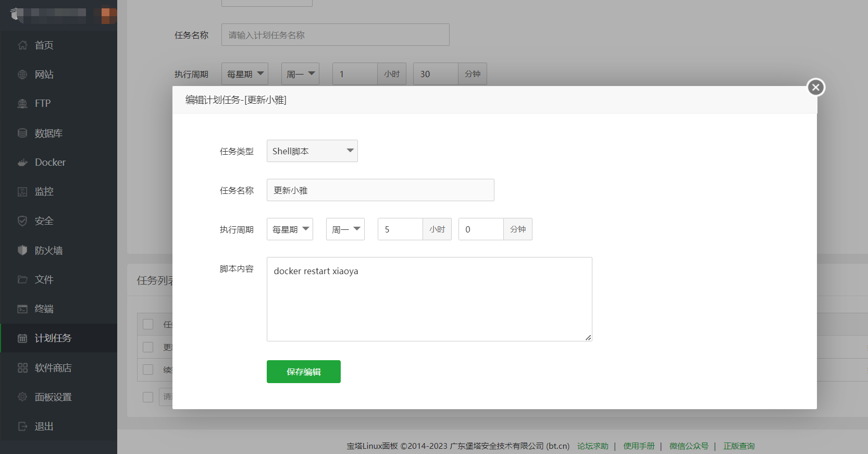Click the Docker whale icon
Viewport: 868px width, 454px height.
pos(22,163)
